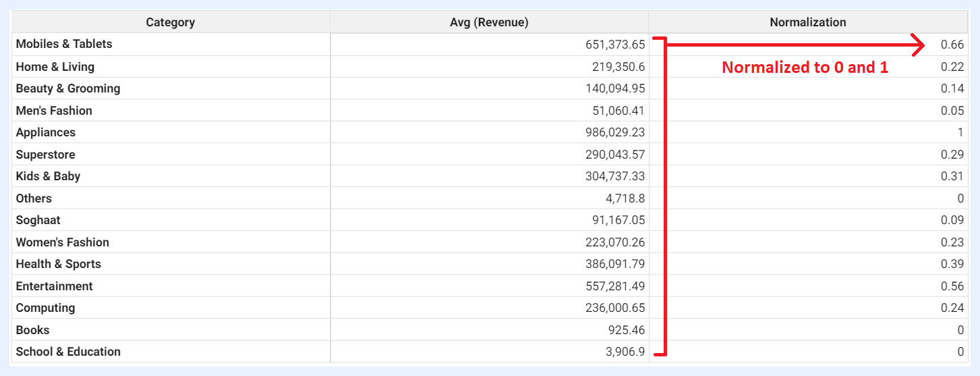This screenshot has width=980, height=376.
Task: Click normalization value 0.23
Action: pyautogui.click(x=952, y=242)
